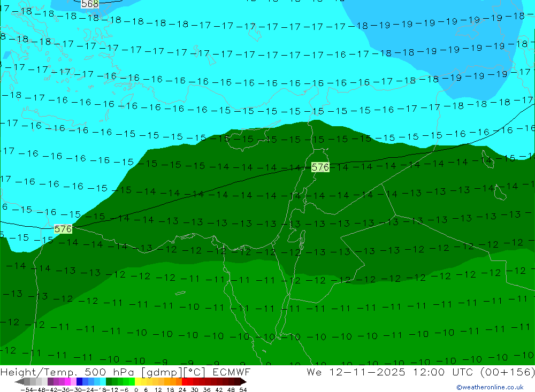This screenshot has height=392, width=535.
Task: Pick the bright yellow swatch above 0
Action: [x=138, y=382]
